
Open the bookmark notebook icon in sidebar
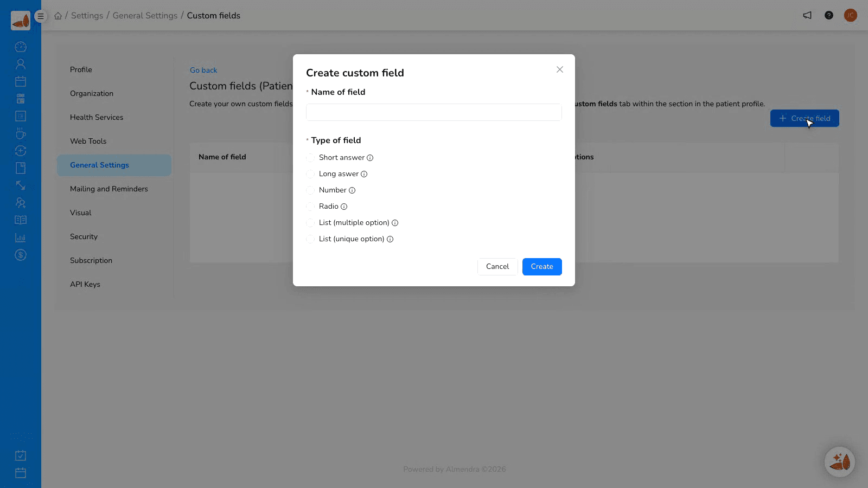tap(21, 168)
